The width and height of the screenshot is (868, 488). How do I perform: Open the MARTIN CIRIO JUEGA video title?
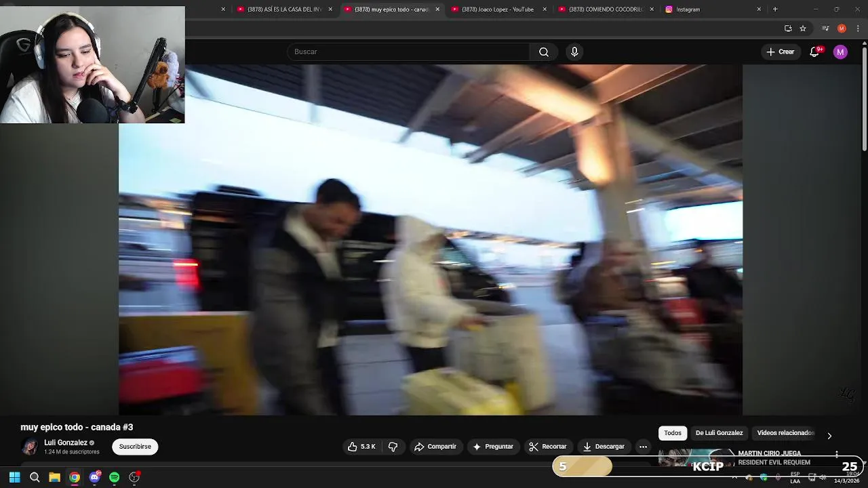click(774, 458)
